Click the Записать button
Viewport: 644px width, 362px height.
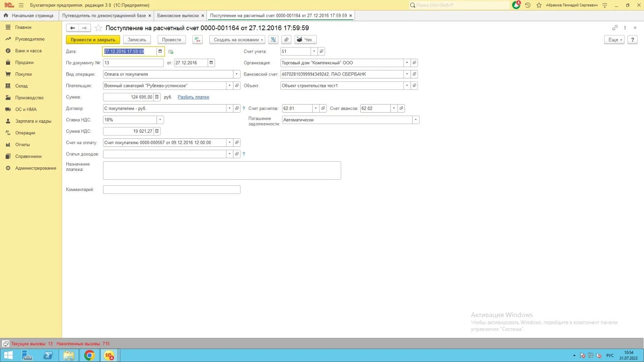point(137,39)
